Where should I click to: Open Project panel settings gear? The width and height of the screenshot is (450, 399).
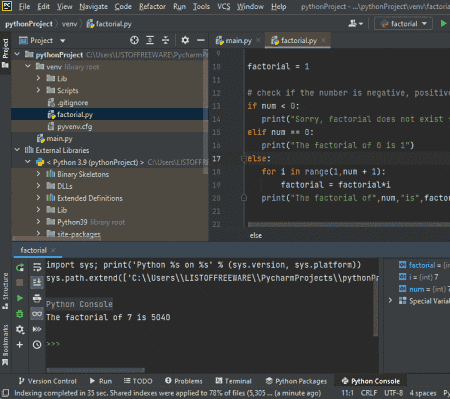(185, 40)
